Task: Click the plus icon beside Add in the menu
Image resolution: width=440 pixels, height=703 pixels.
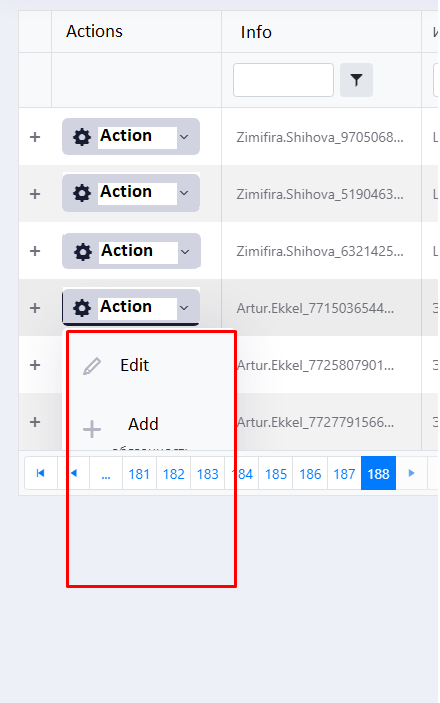Action: [92, 429]
